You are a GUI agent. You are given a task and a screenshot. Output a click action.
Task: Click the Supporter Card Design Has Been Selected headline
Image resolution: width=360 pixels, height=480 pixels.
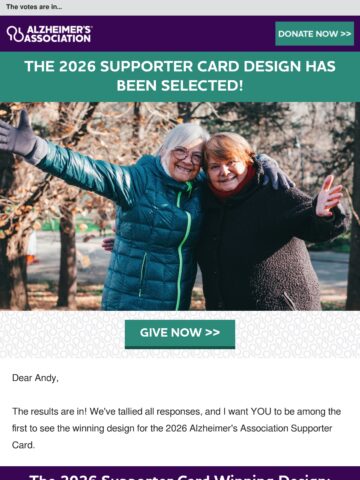(x=180, y=76)
